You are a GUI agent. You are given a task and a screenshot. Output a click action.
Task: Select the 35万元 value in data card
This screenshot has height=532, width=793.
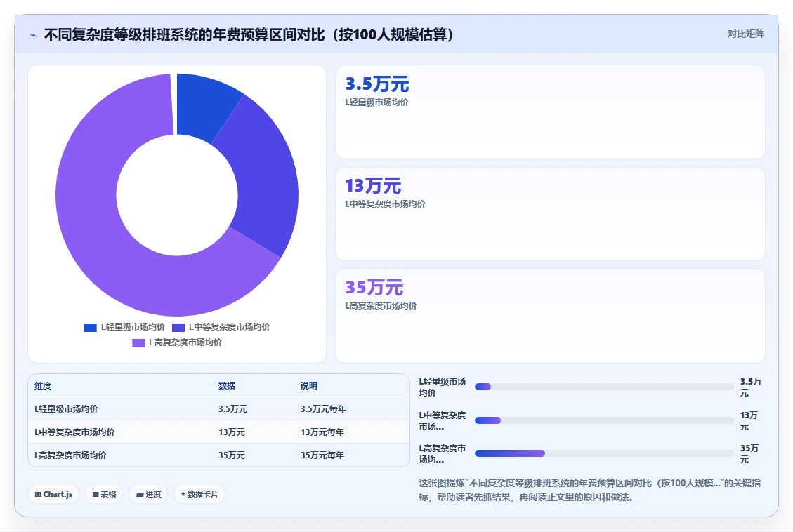point(374,288)
